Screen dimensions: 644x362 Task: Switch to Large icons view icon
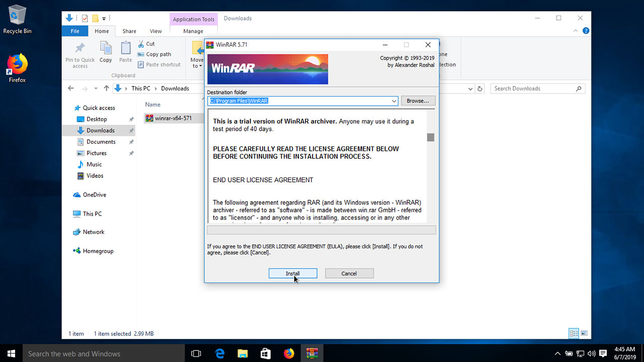click(x=584, y=333)
